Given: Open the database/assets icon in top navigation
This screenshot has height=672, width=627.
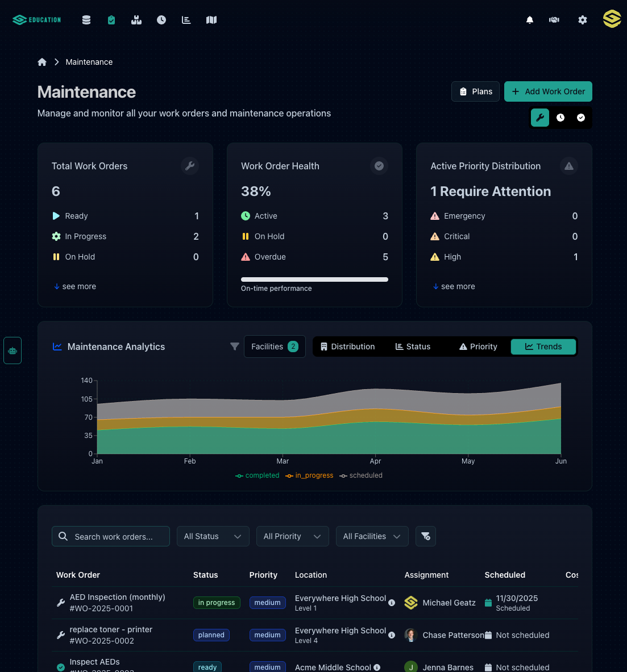Looking at the screenshot, I should pos(86,19).
